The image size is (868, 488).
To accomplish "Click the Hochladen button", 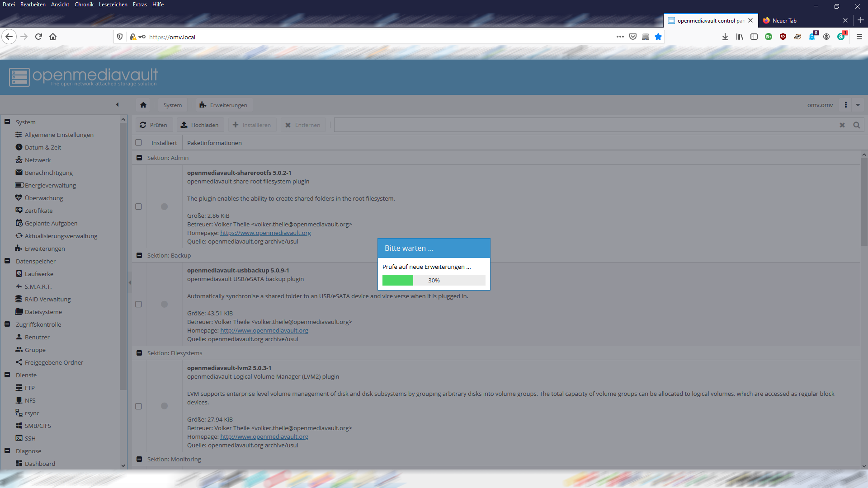I will point(200,125).
